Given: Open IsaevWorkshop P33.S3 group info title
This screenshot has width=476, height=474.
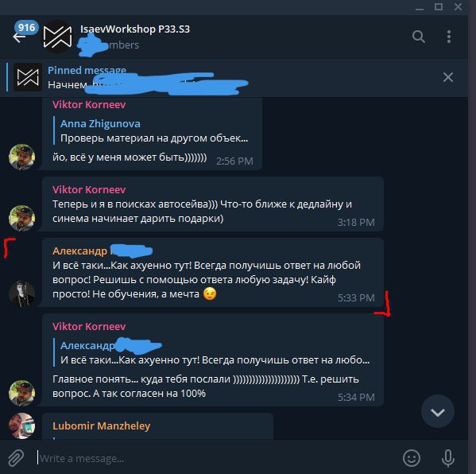Looking at the screenshot, I should click(x=135, y=29).
